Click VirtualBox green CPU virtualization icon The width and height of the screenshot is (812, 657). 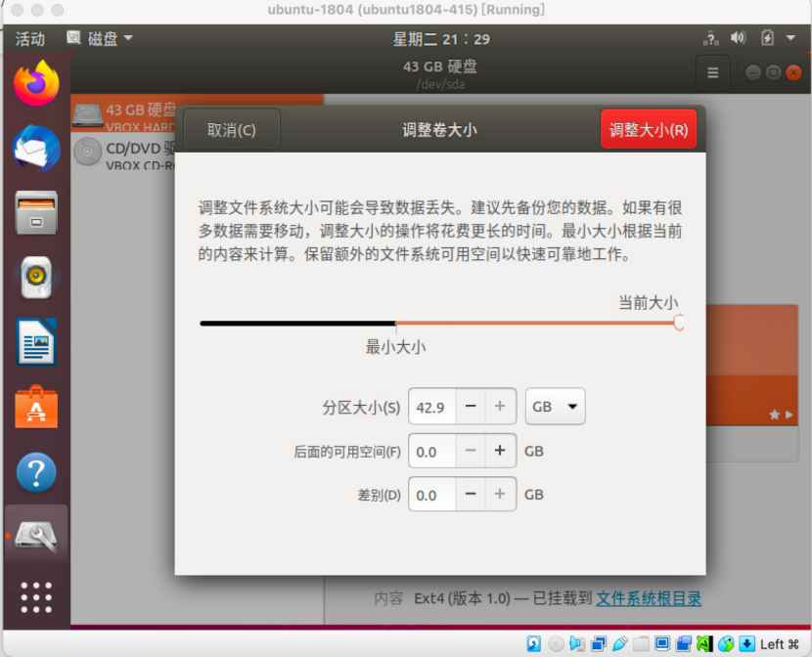704,643
